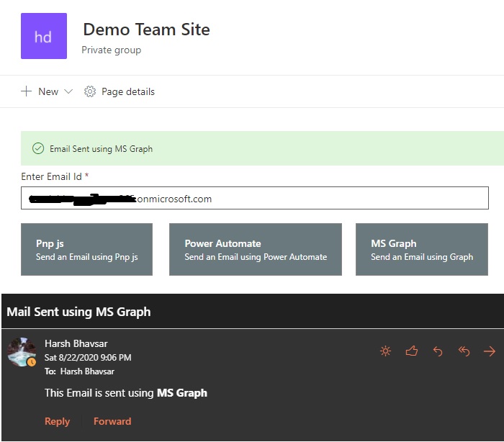Click the sender name Harsh Bhavsar
The image size is (504, 442).
pos(76,343)
